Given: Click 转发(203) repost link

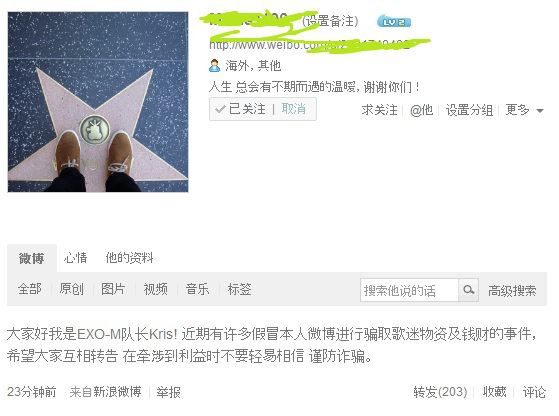Looking at the screenshot, I should tap(440, 392).
